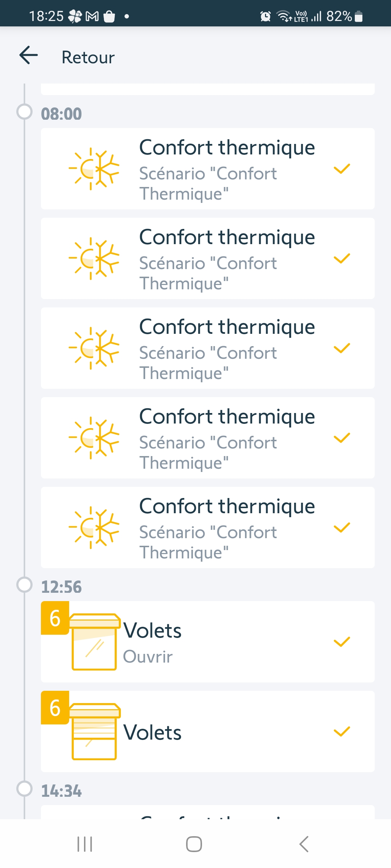The width and height of the screenshot is (391, 868).
Task: Tap the Volets Ouvrir entry text
Action: (152, 642)
